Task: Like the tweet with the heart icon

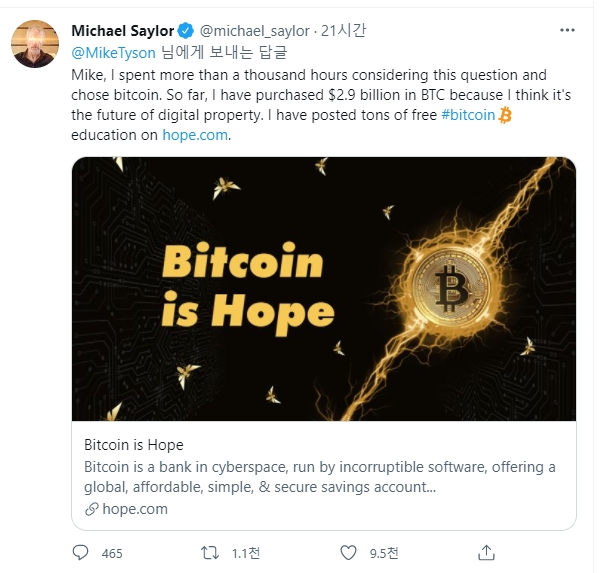Action: coord(348,552)
